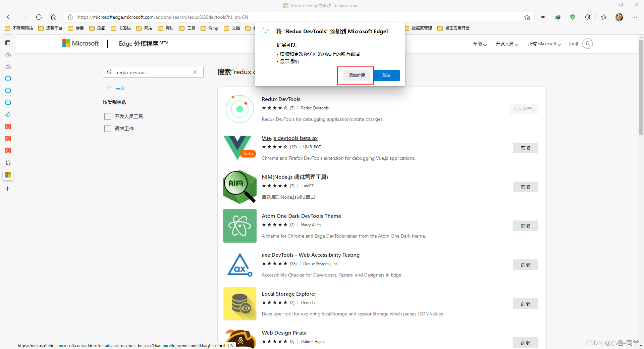The image size is (644, 349).
Task: Get the Vue.js devtools beta extension
Action: (x=525, y=148)
